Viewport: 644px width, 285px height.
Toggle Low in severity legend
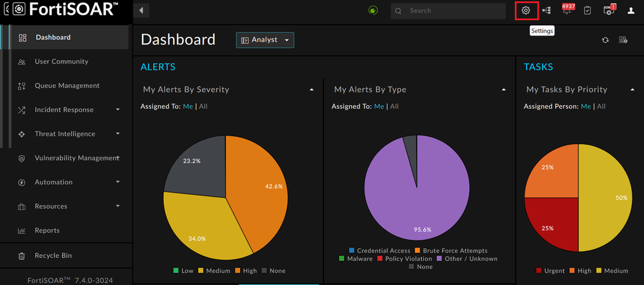pyautogui.click(x=183, y=271)
